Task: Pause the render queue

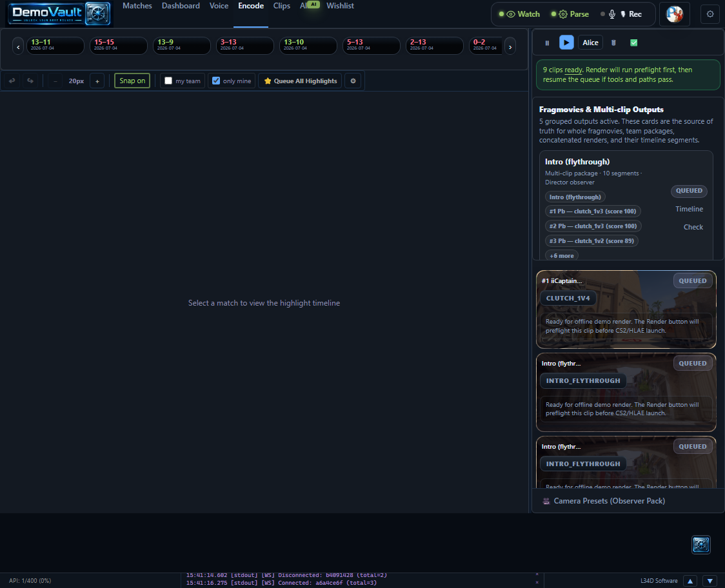Action: coord(547,43)
